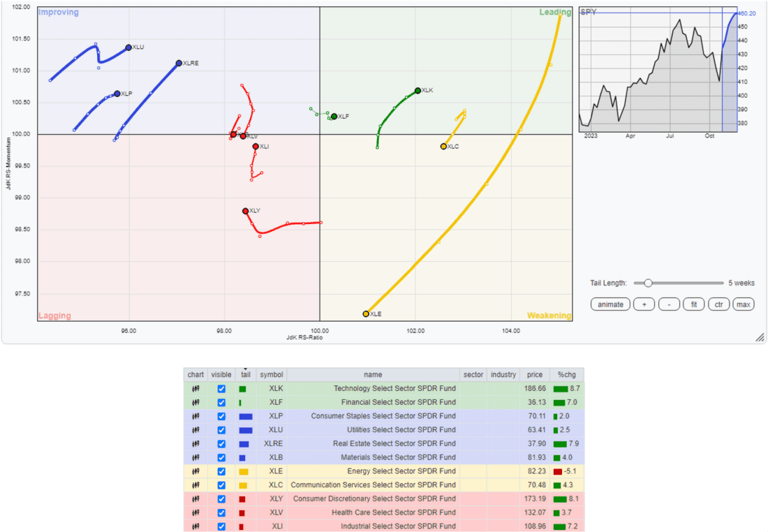
Task: Sort by the %chg column header
Action: (567, 375)
